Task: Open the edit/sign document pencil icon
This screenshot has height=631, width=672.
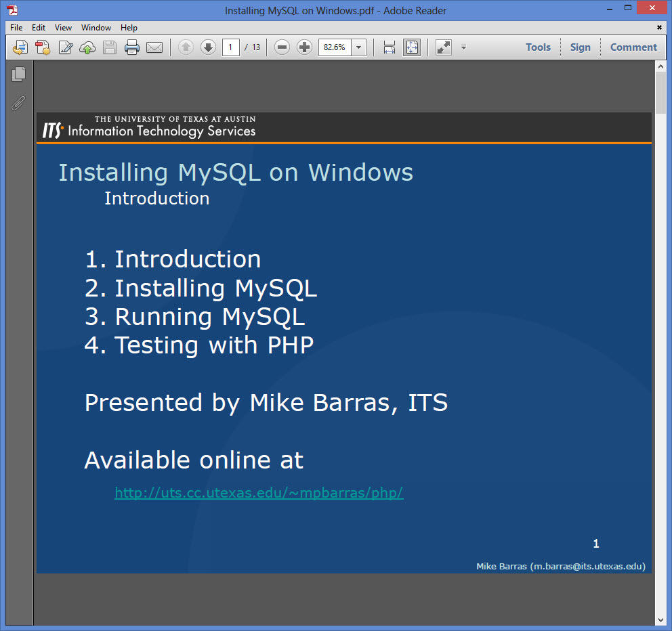Action: pyautogui.click(x=65, y=47)
